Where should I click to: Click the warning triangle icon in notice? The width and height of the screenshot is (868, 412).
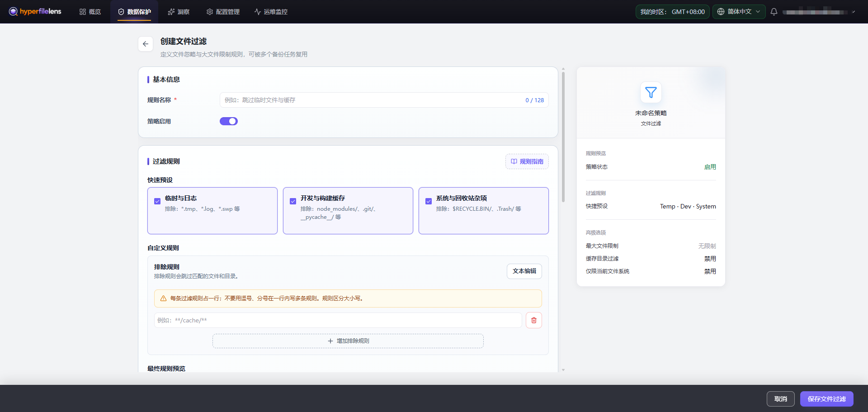tap(164, 298)
